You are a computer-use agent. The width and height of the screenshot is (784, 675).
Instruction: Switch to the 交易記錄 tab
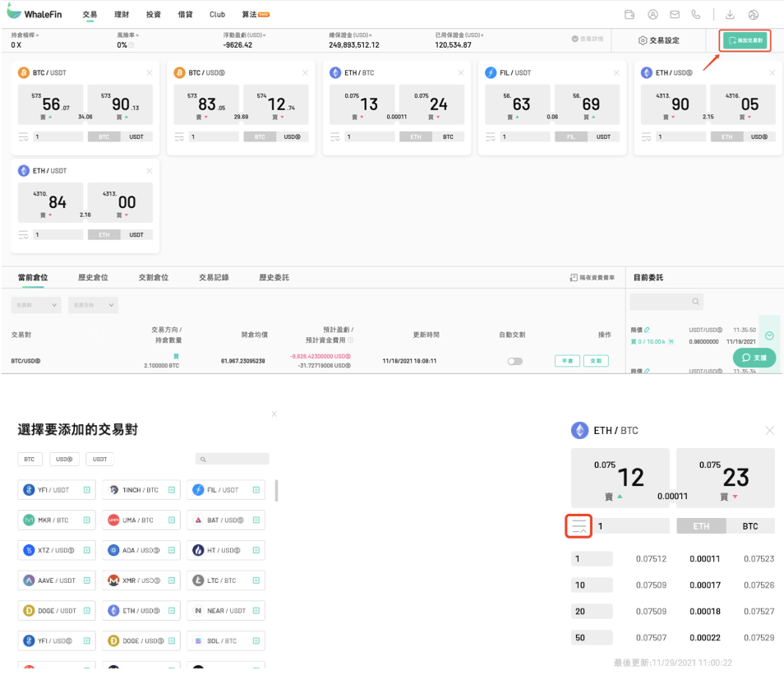pyautogui.click(x=214, y=278)
